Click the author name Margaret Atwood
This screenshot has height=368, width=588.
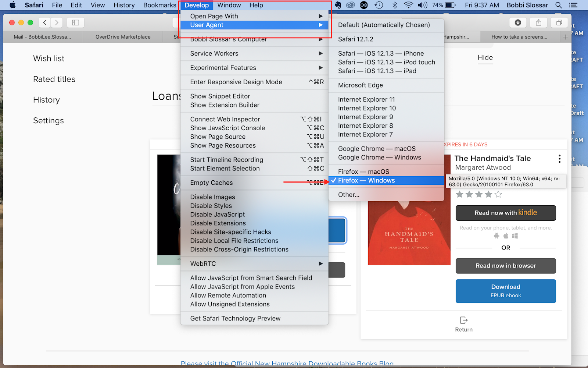pyautogui.click(x=483, y=167)
